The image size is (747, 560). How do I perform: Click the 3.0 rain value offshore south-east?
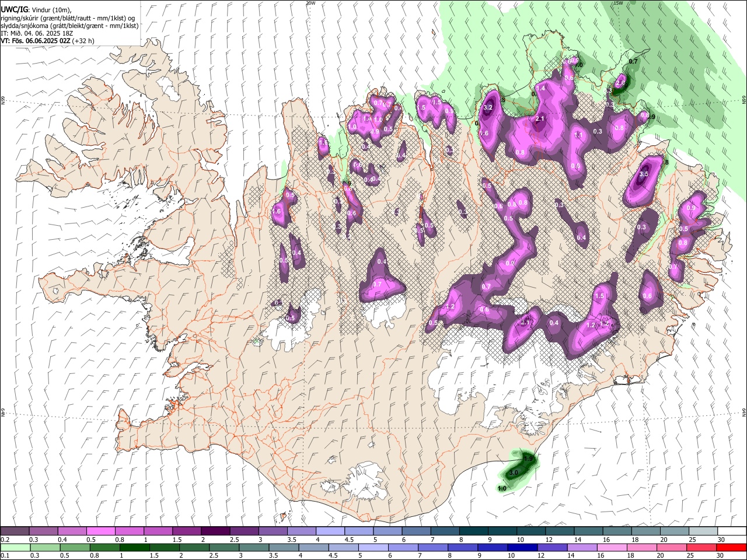coord(514,473)
